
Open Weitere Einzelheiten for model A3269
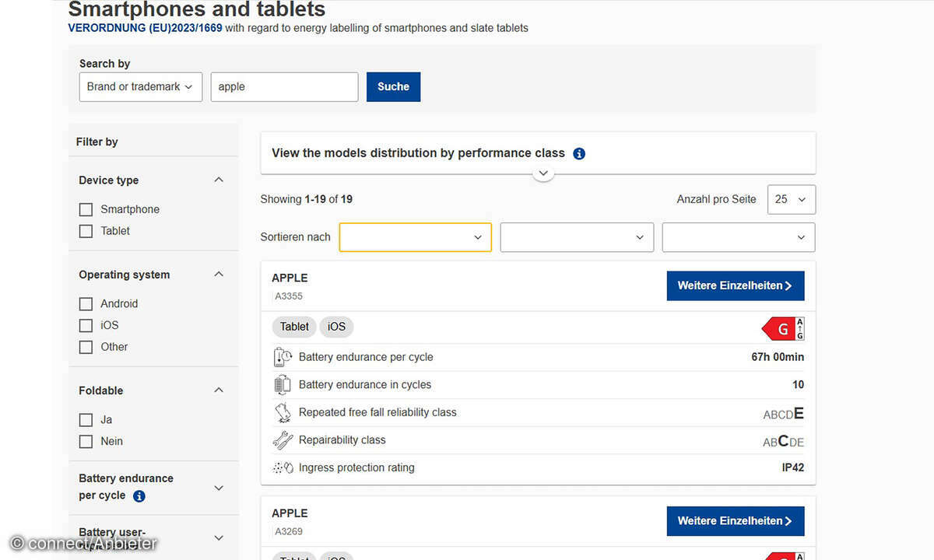click(x=736, y=521)
